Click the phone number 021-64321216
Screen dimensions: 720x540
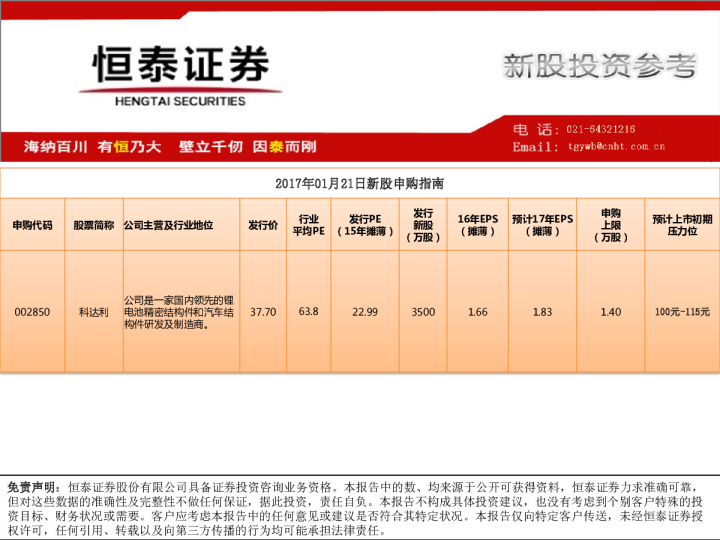pos(601,129)
